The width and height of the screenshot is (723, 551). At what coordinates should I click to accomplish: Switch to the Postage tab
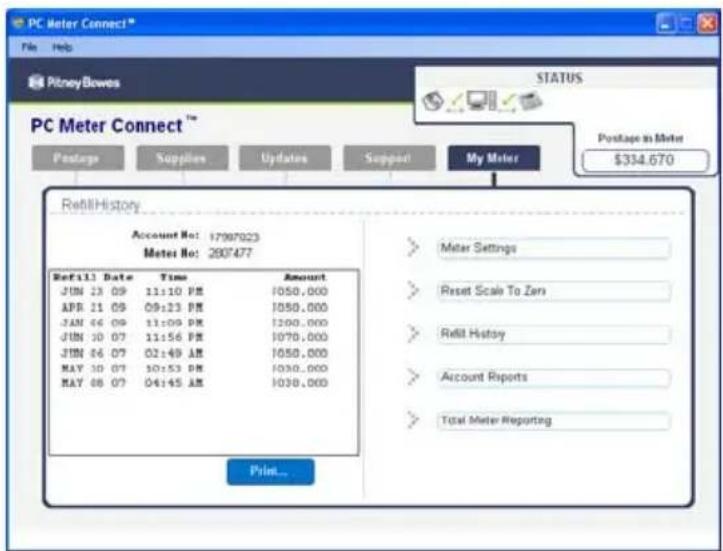pyautogui.click(x=78, y=158)
